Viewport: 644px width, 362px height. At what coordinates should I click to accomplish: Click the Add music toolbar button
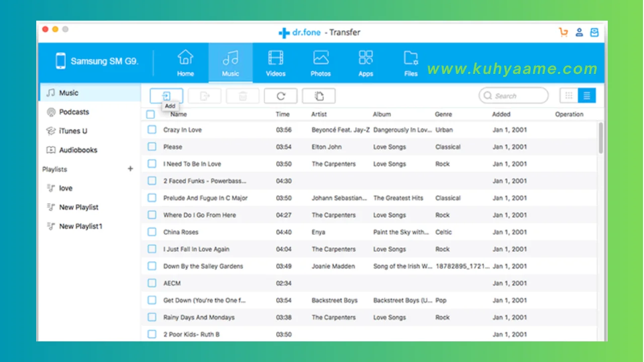tap(167, 96)
